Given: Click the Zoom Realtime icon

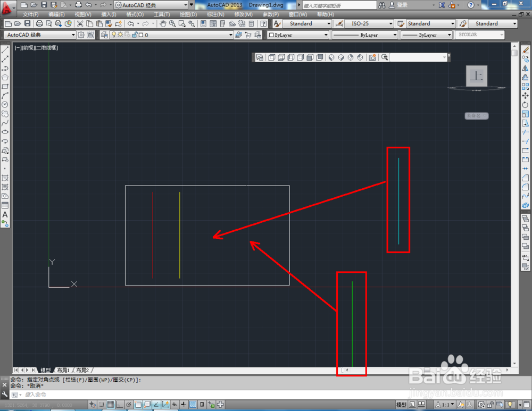Looking at the screenshot, I should [172, 23].
